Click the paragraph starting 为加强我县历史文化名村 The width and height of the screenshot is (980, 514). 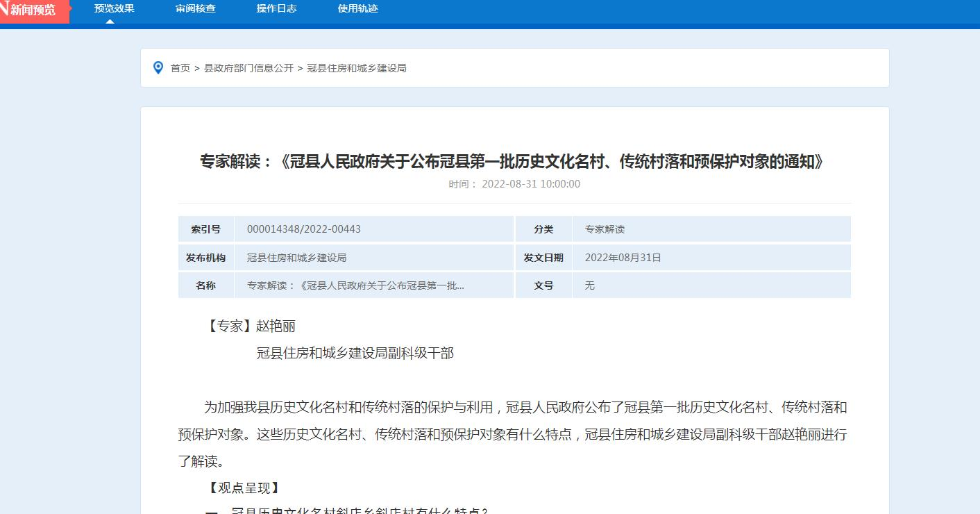pyautogui.click(x=513, y=434)
